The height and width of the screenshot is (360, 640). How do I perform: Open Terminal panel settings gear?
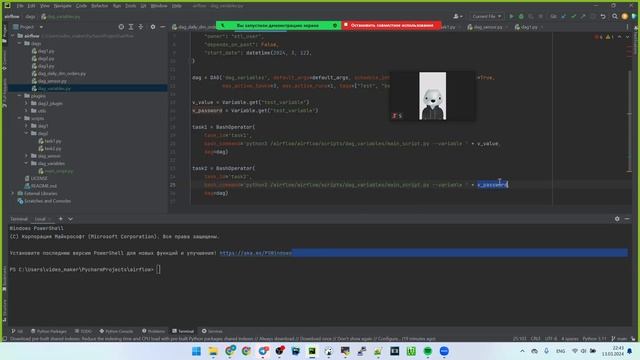point(617,219)
